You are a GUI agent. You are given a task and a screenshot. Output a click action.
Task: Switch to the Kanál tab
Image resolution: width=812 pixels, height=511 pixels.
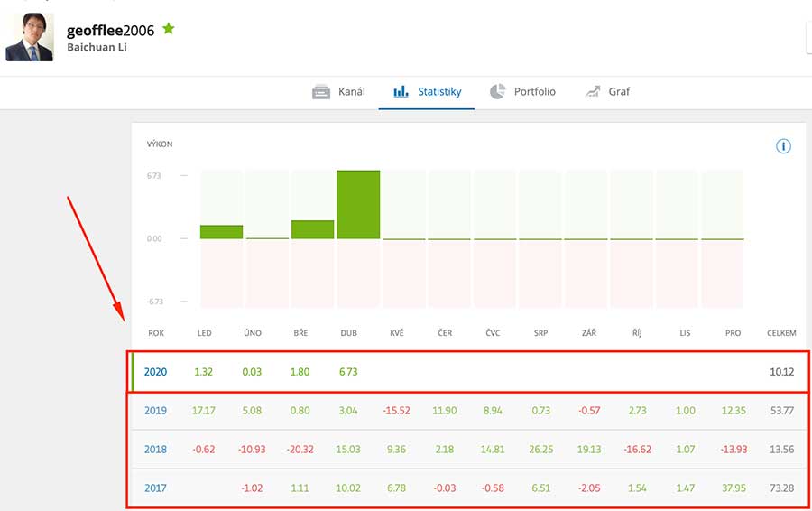(351, 92)
